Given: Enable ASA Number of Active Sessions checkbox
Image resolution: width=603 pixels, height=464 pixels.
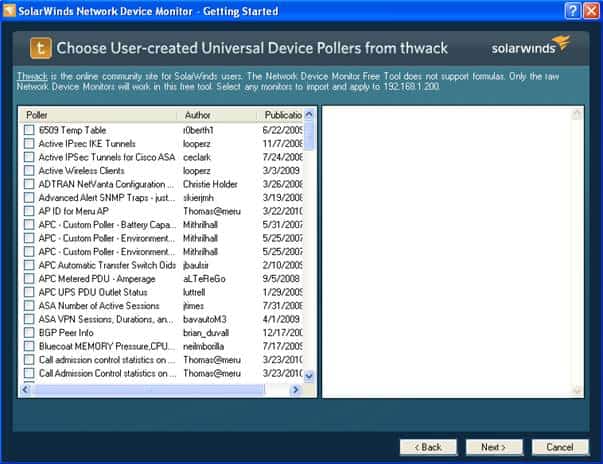Looking at the screenshot, I should point(29,306).
